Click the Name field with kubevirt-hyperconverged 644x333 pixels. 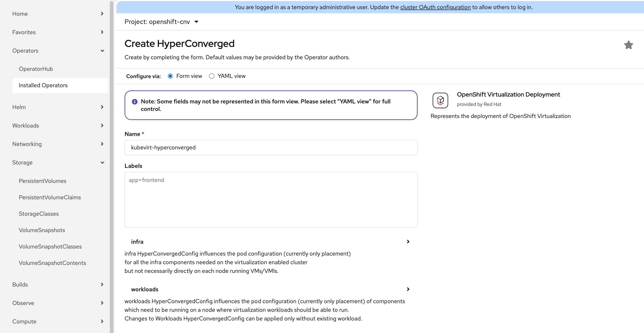271,148
